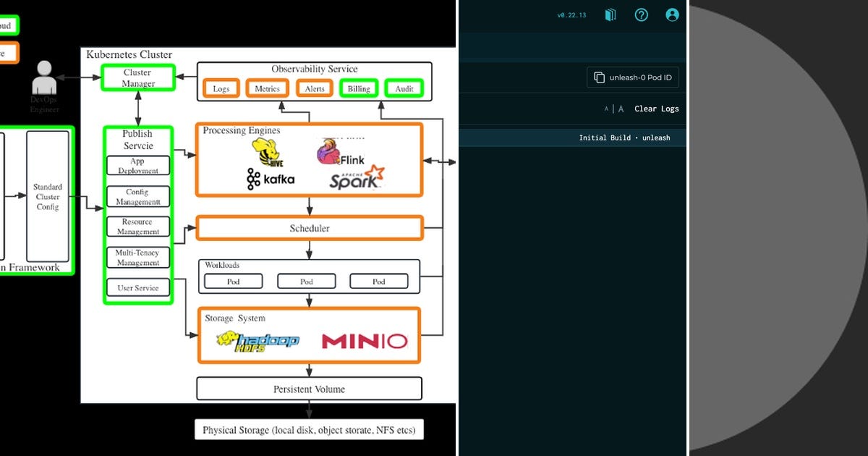Click the DevOps Engineer person icon
Viewport: 868px width, 456px height.
pos(44,77)
